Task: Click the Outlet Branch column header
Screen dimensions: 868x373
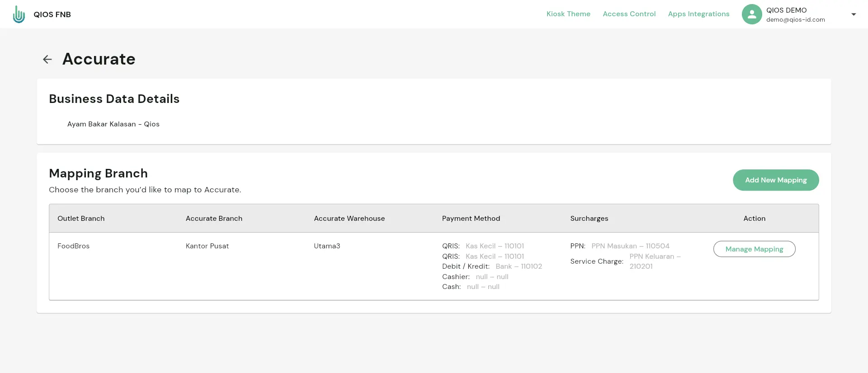Action: pyautogui.click(x=81, y=219)
